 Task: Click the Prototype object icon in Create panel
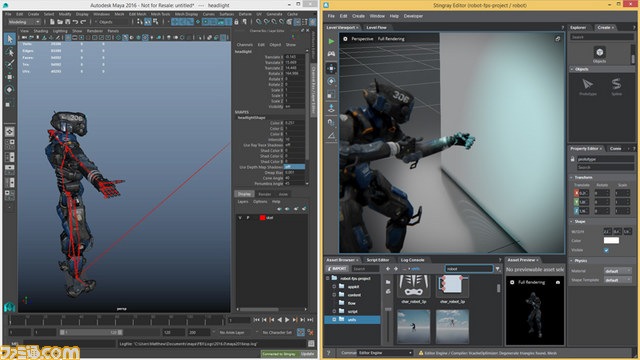point(587,87)
